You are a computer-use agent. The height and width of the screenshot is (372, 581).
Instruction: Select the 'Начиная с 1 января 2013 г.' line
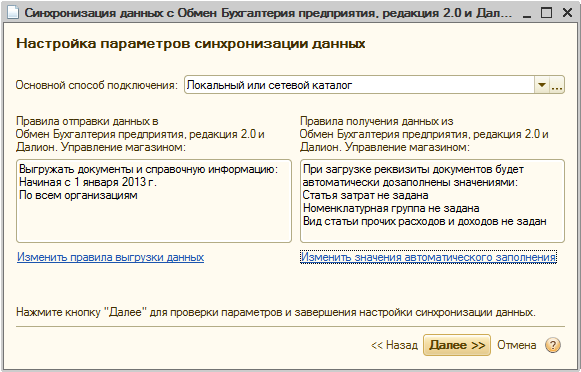(88, 182)
